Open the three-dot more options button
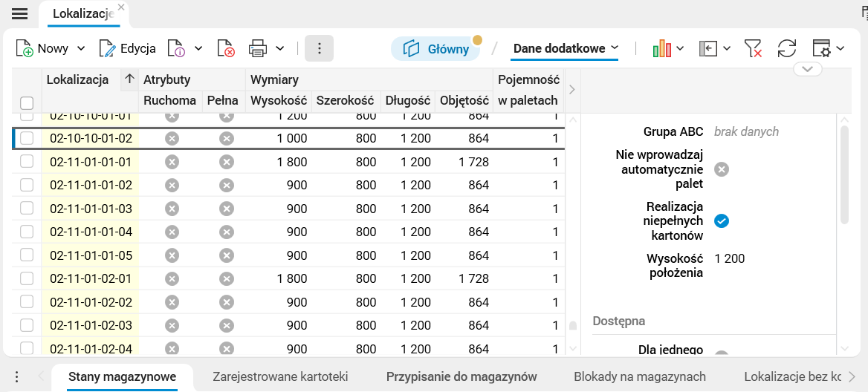 coord(319,48)
